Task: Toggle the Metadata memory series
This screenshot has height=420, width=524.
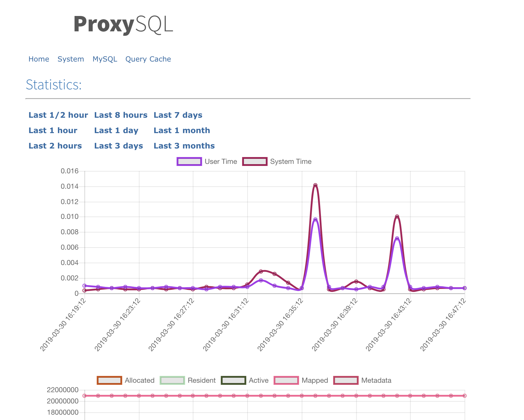Action: click(x=345, y=380)
